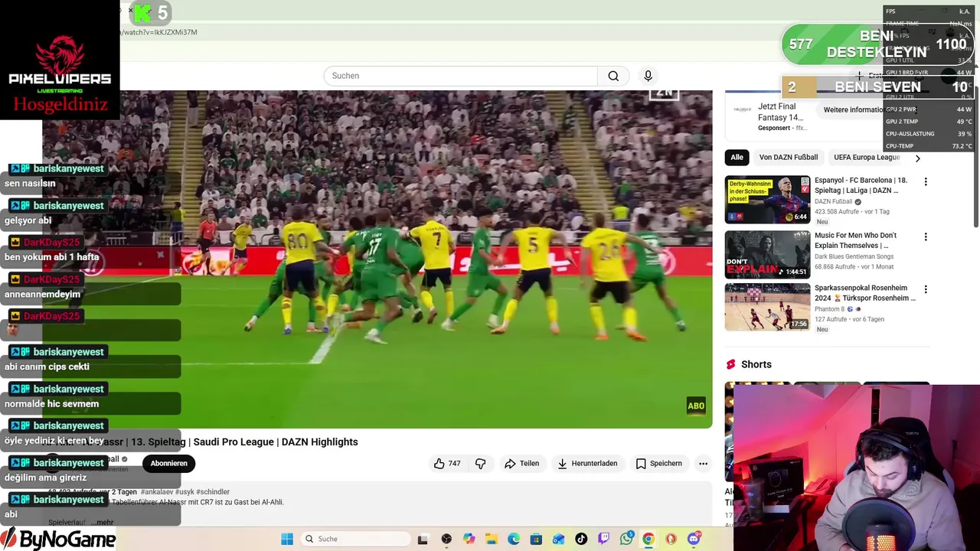Like the video with thumbs-up icon
Image resolution: width=980 pixels, height=551 pixels.
tap(447, 464)
